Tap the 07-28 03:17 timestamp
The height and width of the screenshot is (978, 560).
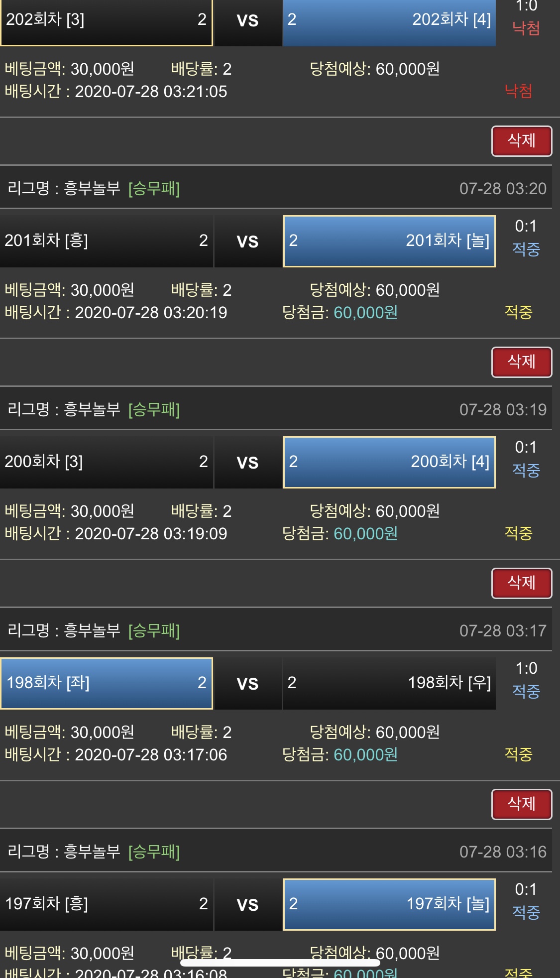click(x=503, y=631)
